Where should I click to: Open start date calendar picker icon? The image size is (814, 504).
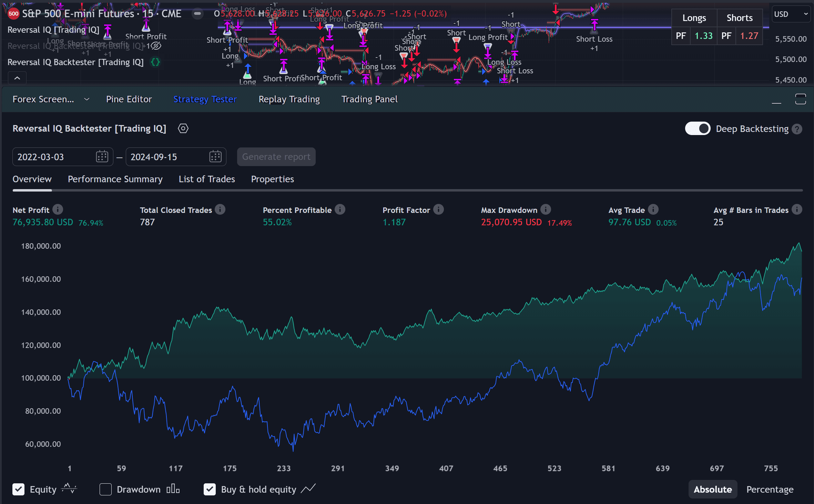(102, 157)
